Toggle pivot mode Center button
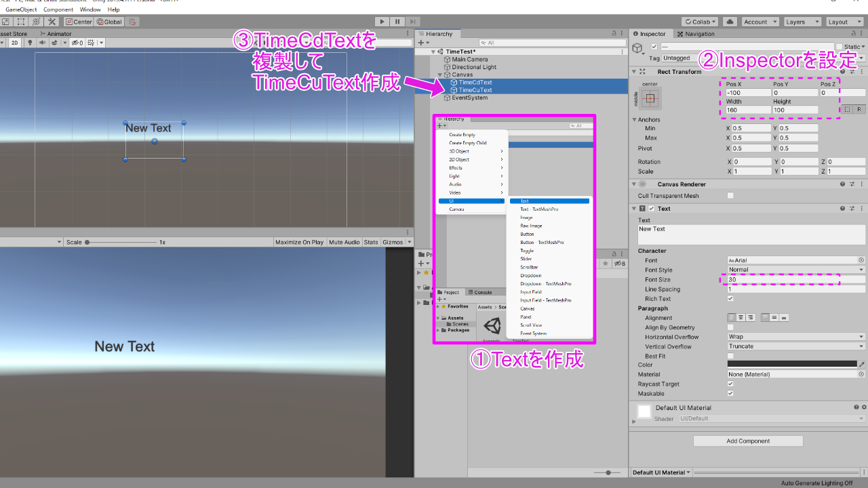Image resolution: width=868 pixels, height=488 pixels. tap(79, 22)
